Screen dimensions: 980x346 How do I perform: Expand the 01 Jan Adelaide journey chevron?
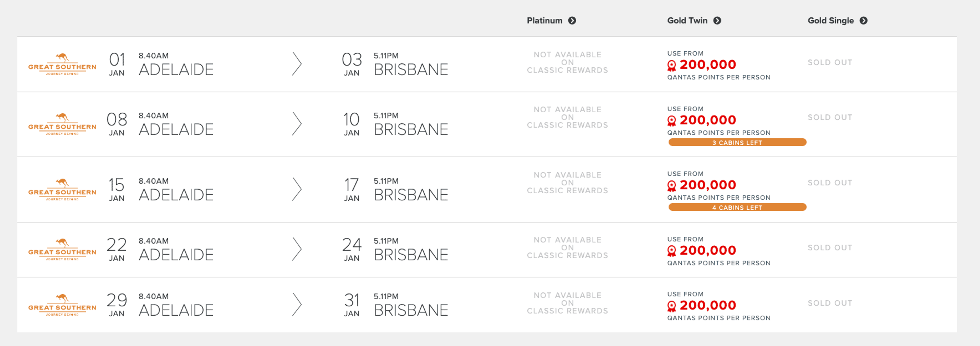(297, 64)
